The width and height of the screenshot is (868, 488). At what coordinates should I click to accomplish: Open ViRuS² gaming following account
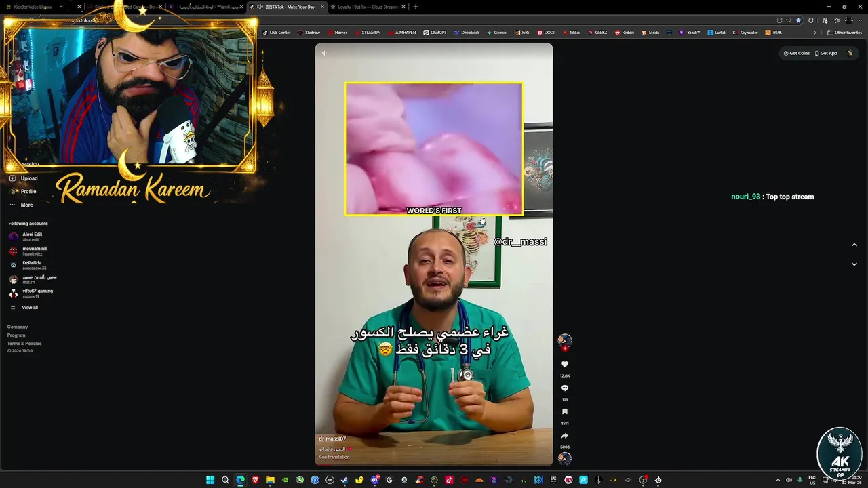31,293
